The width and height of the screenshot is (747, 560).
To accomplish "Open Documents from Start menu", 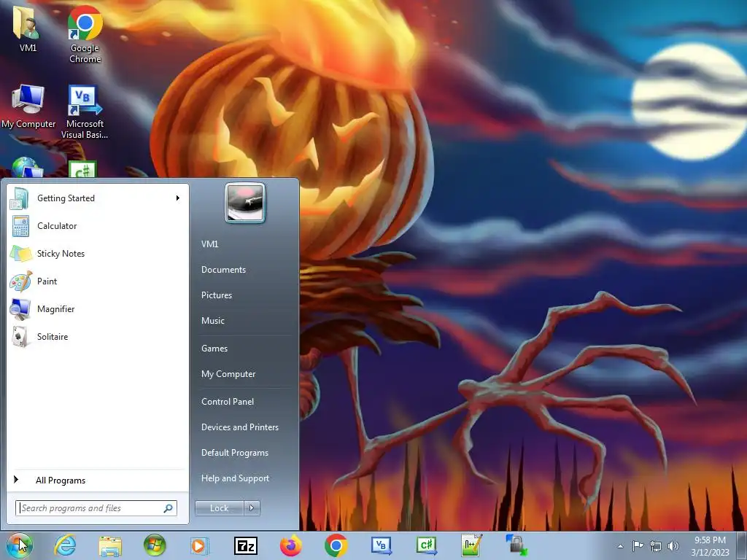I will [x=223, y=270].
